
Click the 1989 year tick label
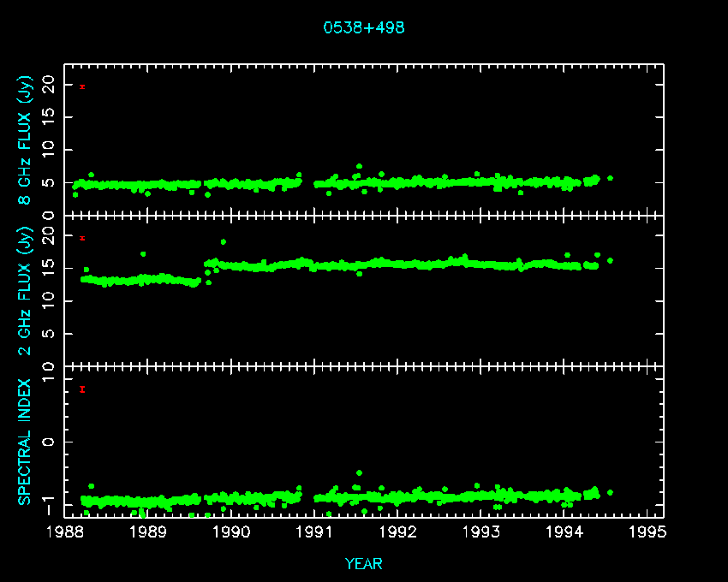click(x=147, y=532)
